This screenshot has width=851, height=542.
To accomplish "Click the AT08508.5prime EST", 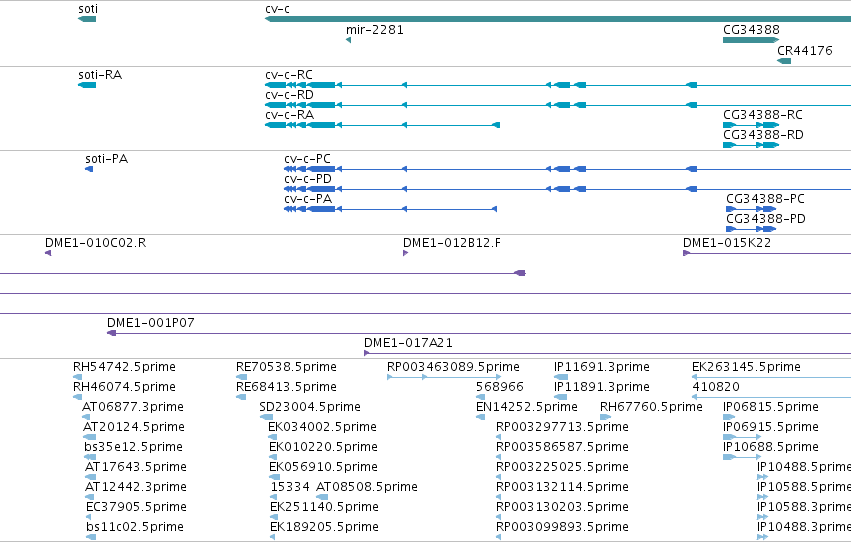I will (x=322, y=498).
